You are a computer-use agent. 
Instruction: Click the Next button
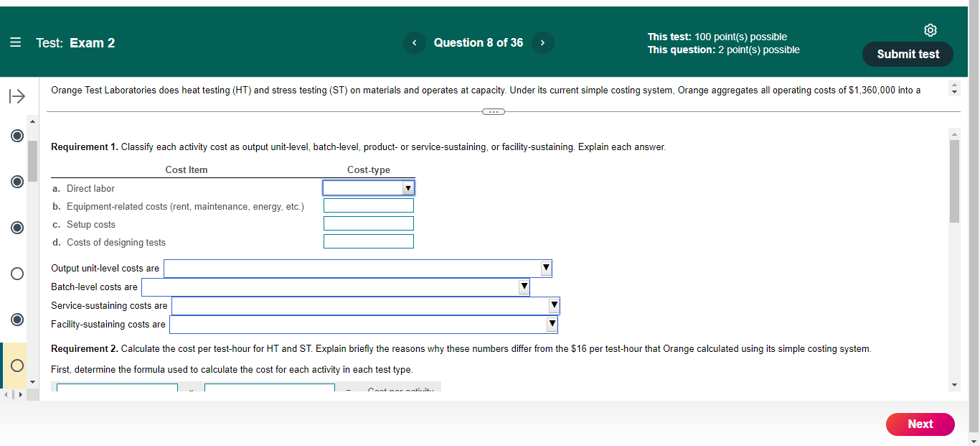click(920, 424)
